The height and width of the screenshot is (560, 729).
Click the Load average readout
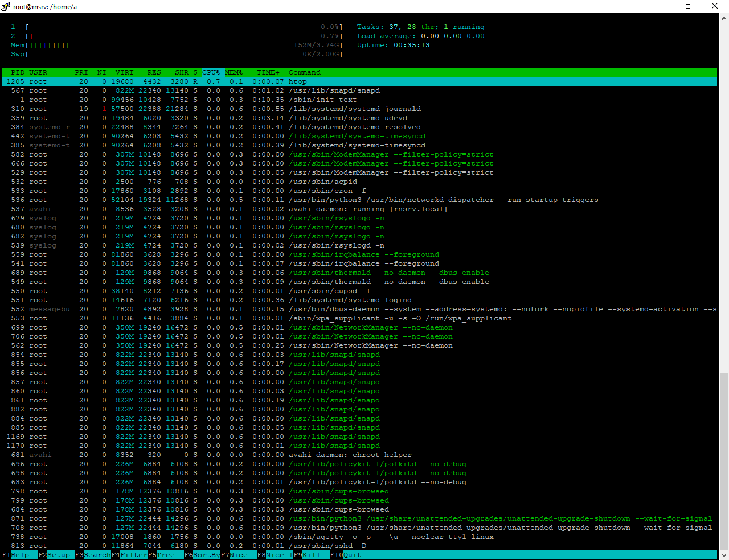click(421, 36)
